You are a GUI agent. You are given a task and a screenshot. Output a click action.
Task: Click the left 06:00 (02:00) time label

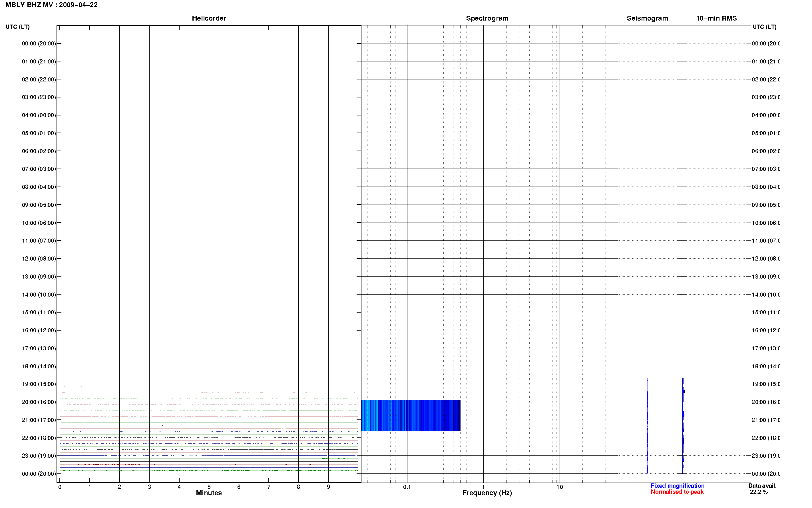[x=39, y=151]
